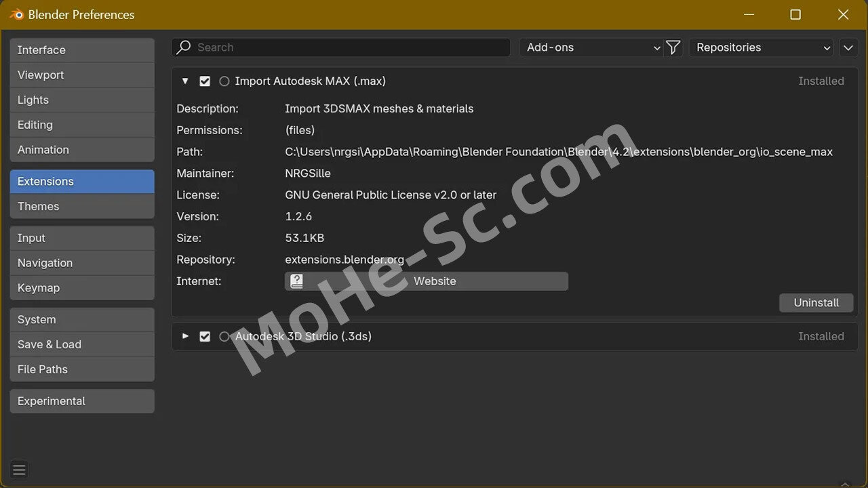
Task: Click the permissions value (files)
Action: pyautogui.click(x=300, y=130)
